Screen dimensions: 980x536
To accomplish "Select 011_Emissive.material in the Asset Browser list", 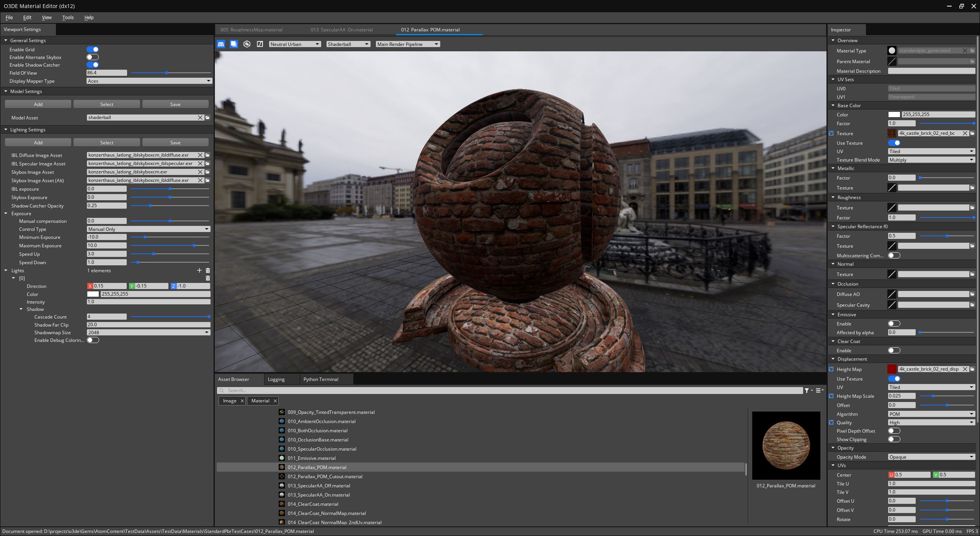I will (x=312, y=458).
